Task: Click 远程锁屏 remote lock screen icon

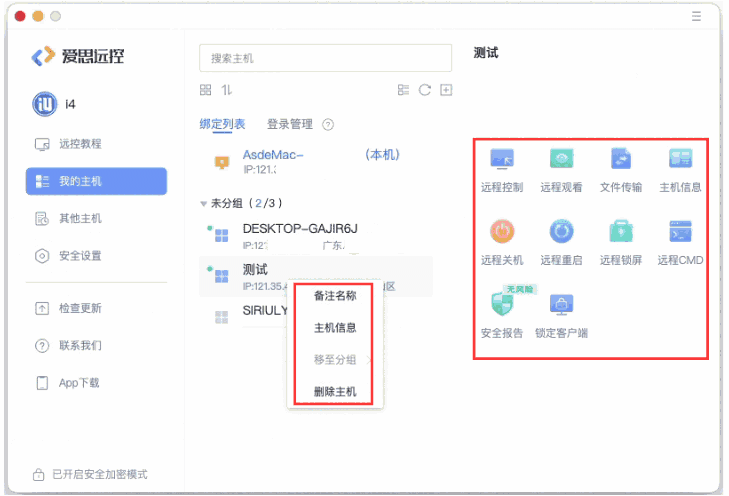Action: point(621,231)
